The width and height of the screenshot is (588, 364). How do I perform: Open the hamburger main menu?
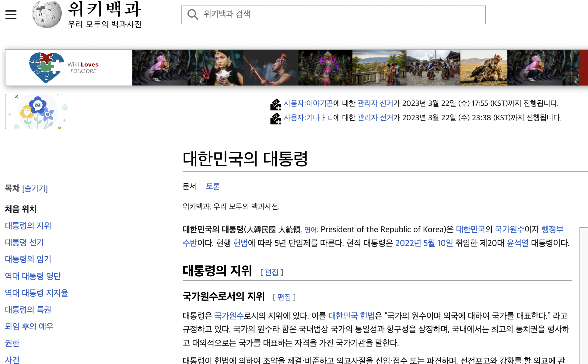[11, 14]
